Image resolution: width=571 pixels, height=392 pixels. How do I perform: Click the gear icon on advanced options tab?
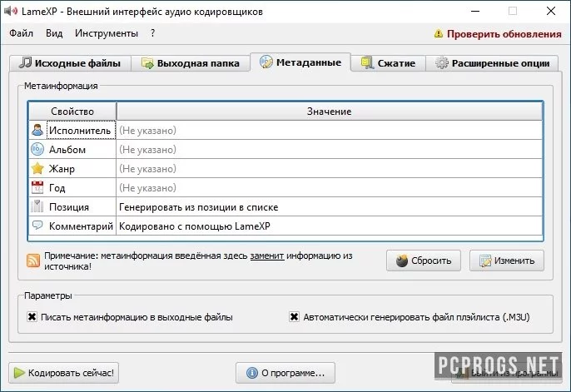click(442, 63)
